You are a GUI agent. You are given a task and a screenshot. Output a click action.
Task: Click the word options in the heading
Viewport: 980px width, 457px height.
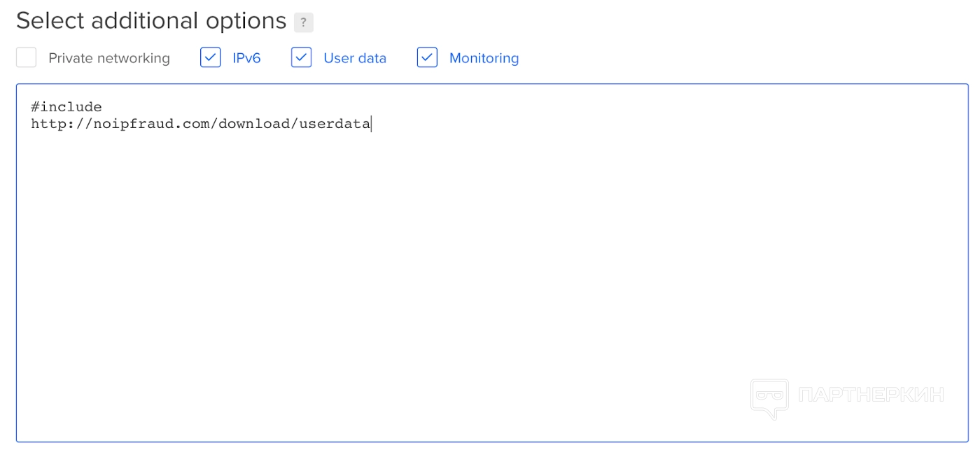click(246, 21)
